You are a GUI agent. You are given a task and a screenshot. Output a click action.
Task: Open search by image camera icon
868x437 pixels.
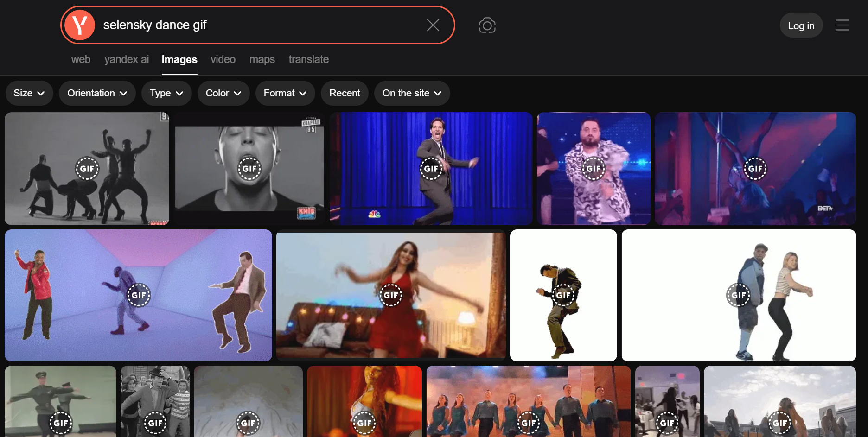click(x=487, y=25)
